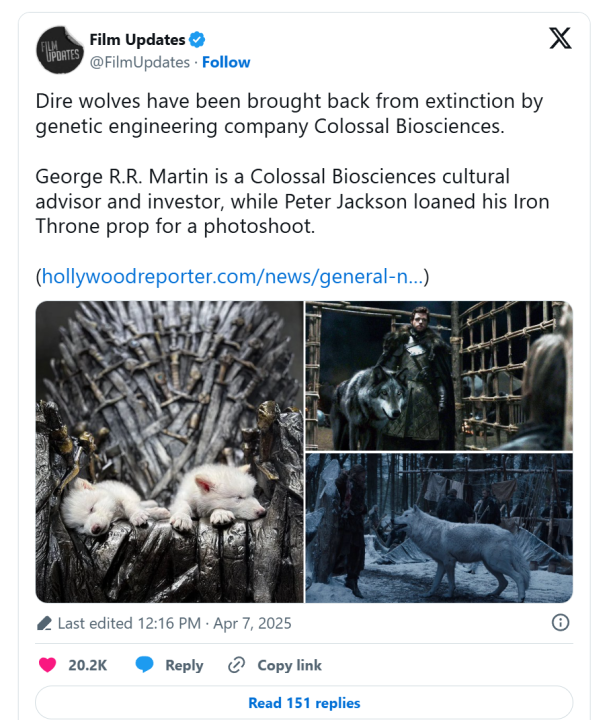Viewport: 611px width, 720px height.
Task: Click the pencil edit-history icon
Action: [44, 623]
